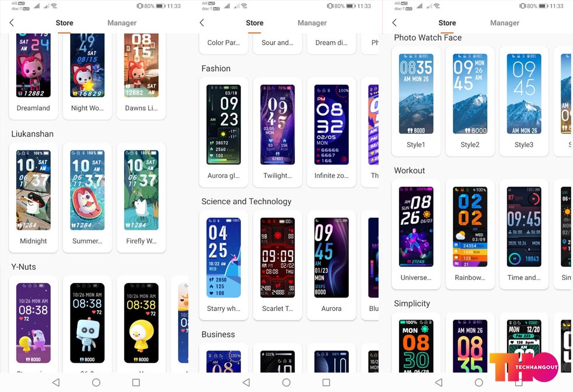Choose the Starry wh... watch face

(x=223, y=265)
